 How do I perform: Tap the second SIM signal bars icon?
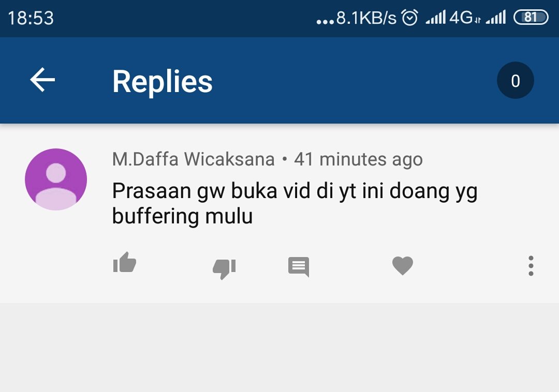(x=496, y=17)
